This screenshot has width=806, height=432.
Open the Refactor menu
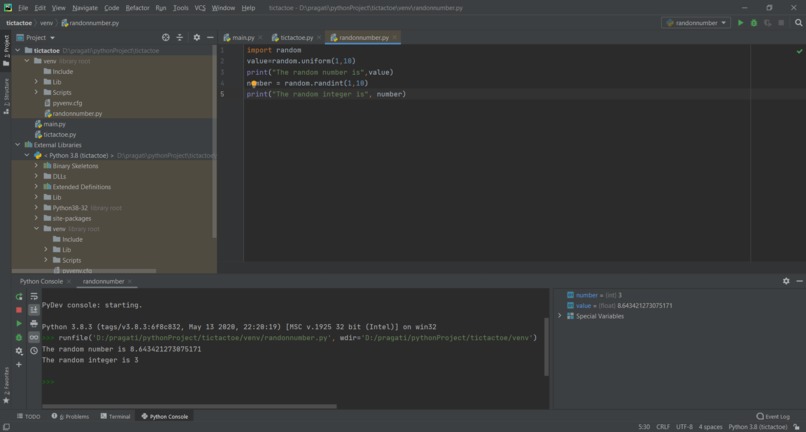pyautogui.click(x=137, y=8)
